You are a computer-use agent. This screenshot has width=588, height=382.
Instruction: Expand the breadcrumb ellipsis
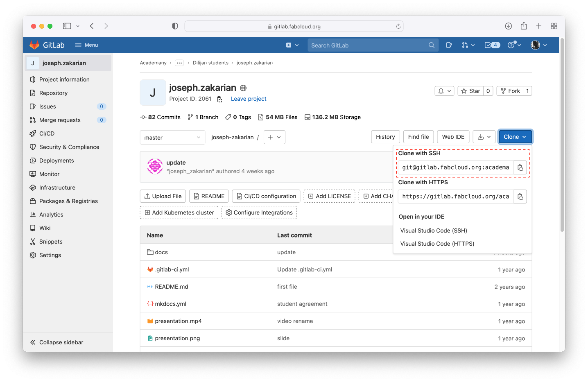click(x=179, y=63)
